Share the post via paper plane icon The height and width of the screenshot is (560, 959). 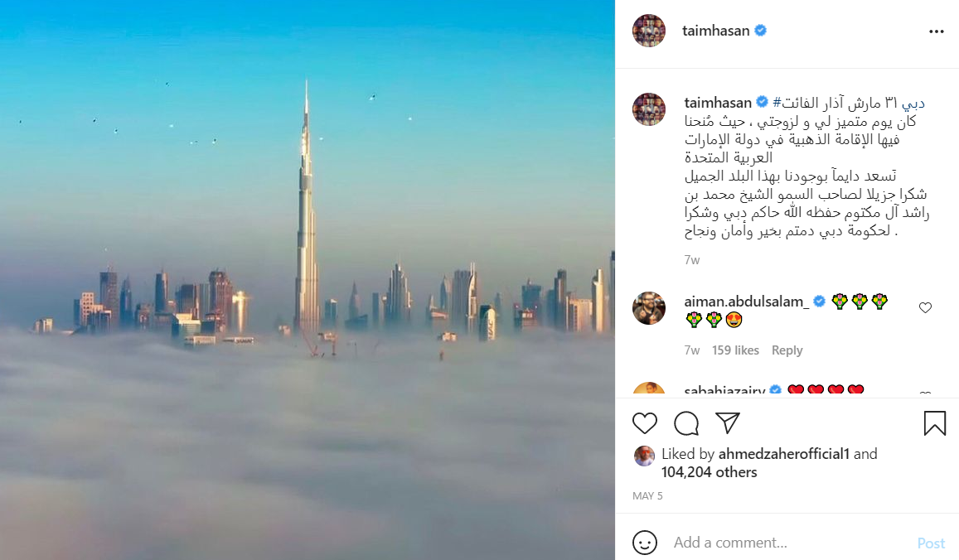point(728,423)
